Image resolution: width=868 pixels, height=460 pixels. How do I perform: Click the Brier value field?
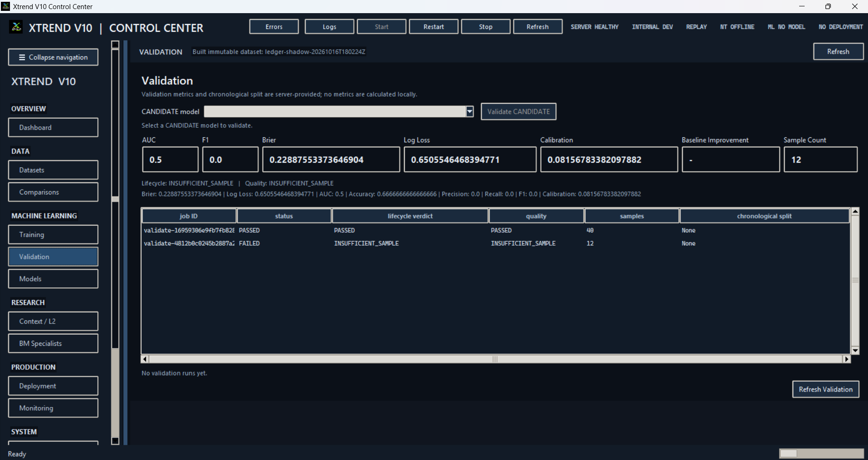pos(331,160)
